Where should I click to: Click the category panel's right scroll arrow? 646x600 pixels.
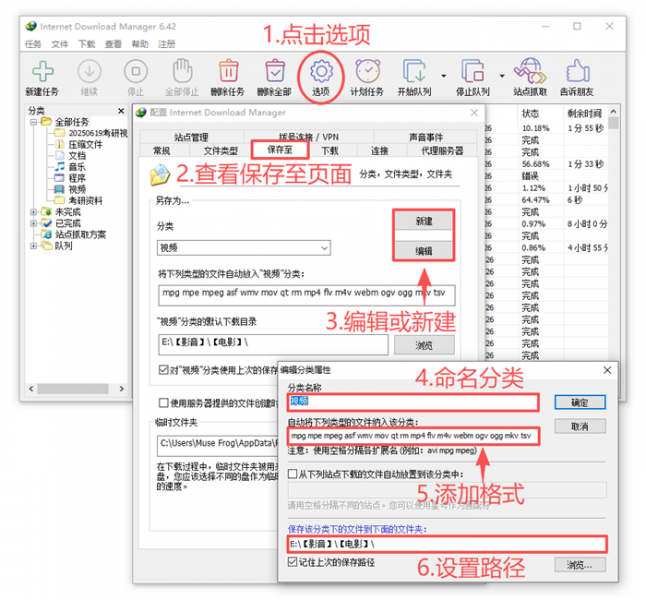122,389
